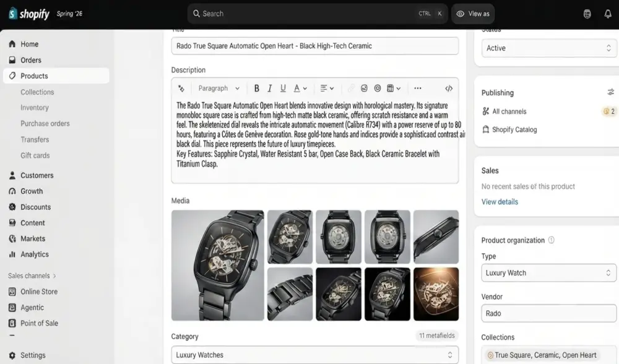Click the AI magic generate text icon
This screenshot has width=619, height=364.
pos(181,89)
